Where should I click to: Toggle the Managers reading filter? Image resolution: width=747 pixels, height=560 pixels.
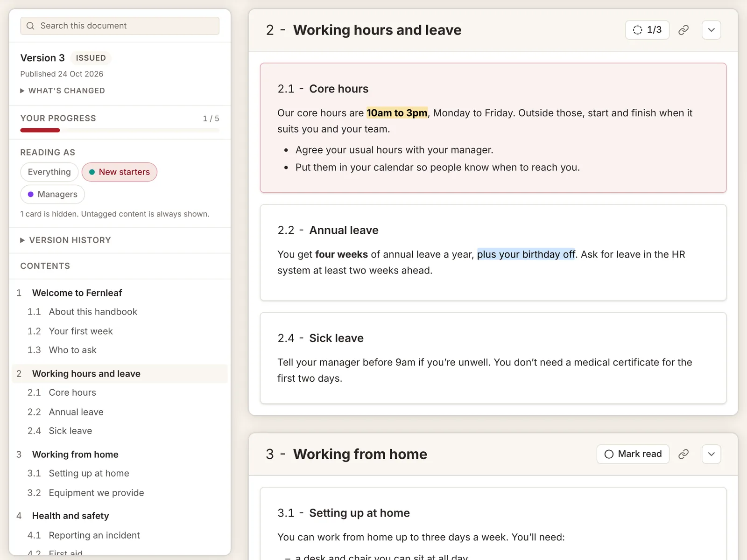point(52,194)
